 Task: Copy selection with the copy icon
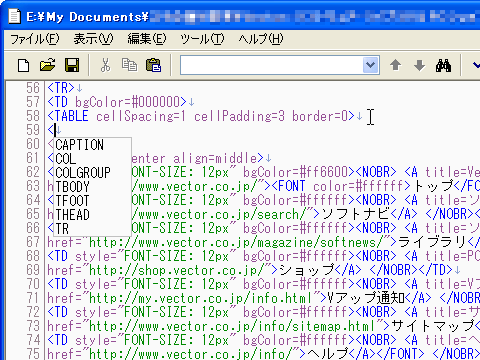[129, 65]
